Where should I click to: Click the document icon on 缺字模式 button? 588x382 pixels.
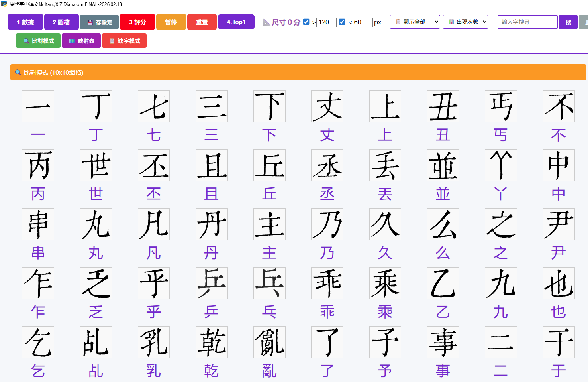pyautogui.click(x=113, y=41)
